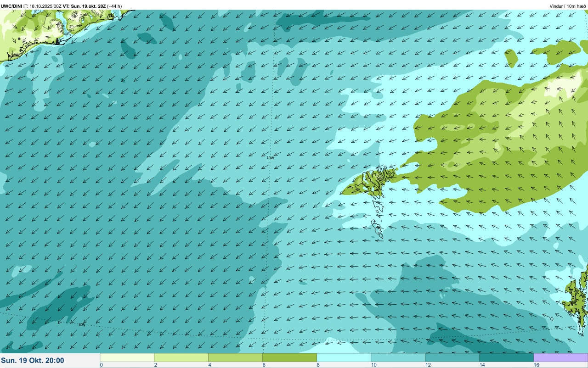
Task: Click the pale cyan 8–10 legend swatch
Action: (344, 357)
